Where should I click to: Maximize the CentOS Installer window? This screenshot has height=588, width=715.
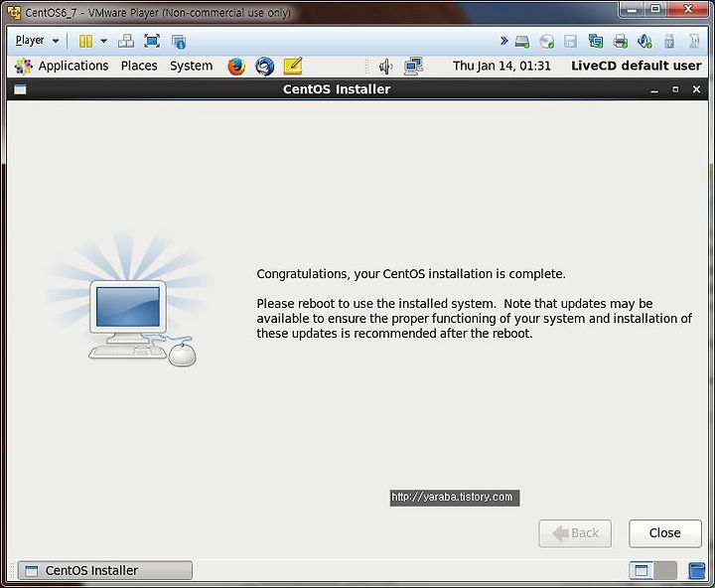coord(675,89)
